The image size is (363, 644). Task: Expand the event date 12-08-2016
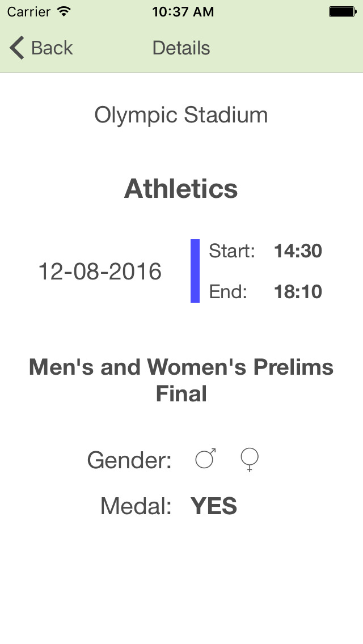coord(100,271)
